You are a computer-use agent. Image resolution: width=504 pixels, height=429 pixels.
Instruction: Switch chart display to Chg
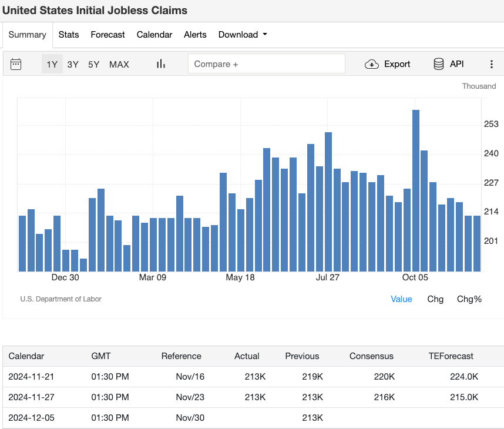coord(435,299)
